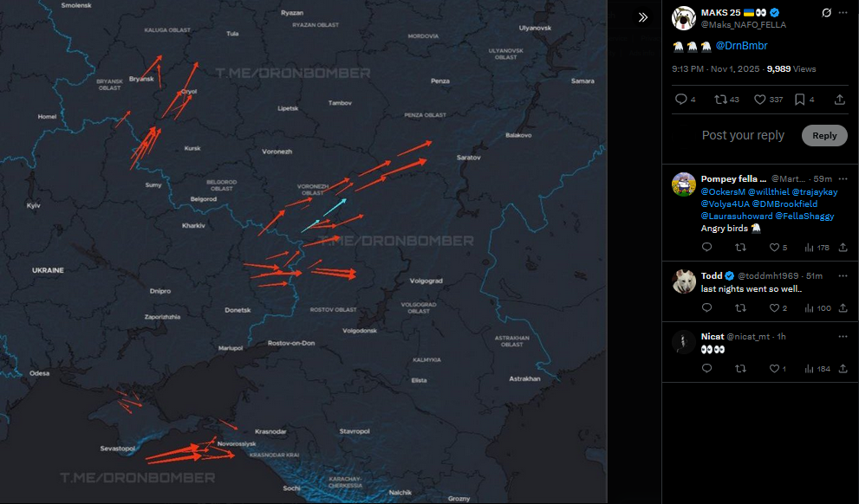Open Pompey fella avatar
This screenshot has height=504, width=859.
tap(684, 184)
